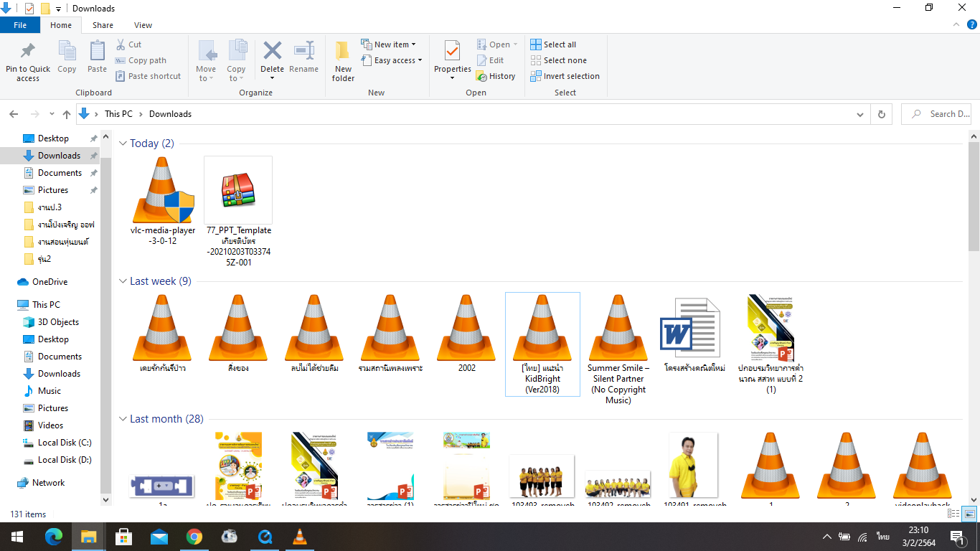Viewport: 980px width, 551px height.
Task: Open the Easy access dropdown
Action: pos(391,60)
